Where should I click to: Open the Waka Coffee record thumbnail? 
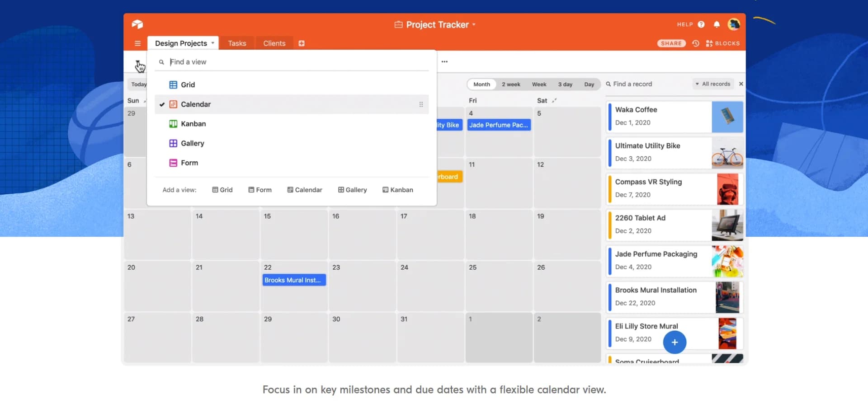click(727, 117)
